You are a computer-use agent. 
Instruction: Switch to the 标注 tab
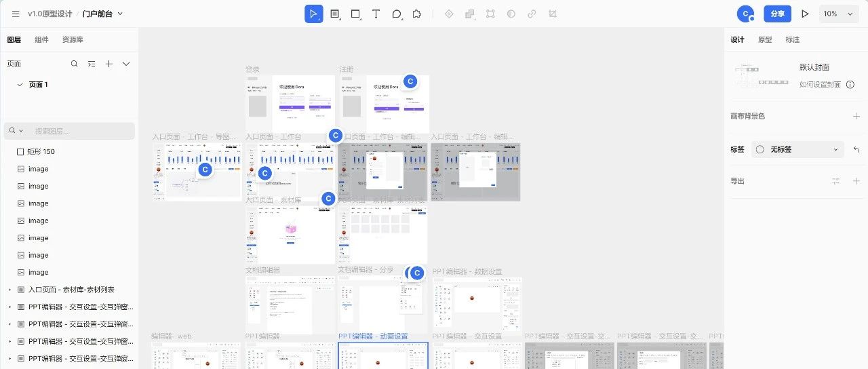coord(792,40)
